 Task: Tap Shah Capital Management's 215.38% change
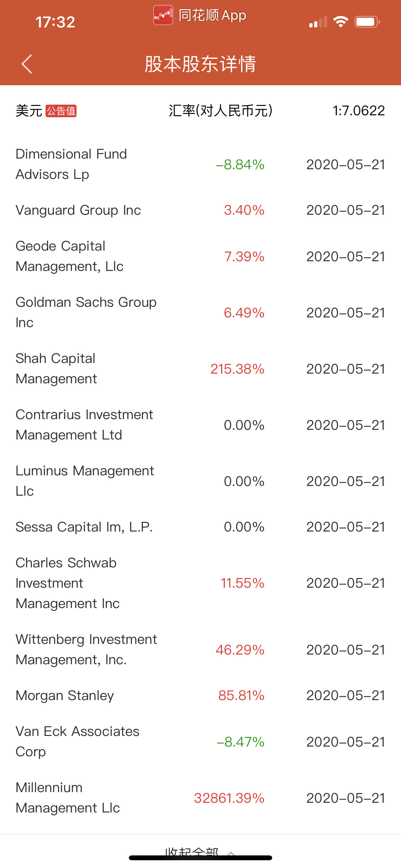[237, 369]
